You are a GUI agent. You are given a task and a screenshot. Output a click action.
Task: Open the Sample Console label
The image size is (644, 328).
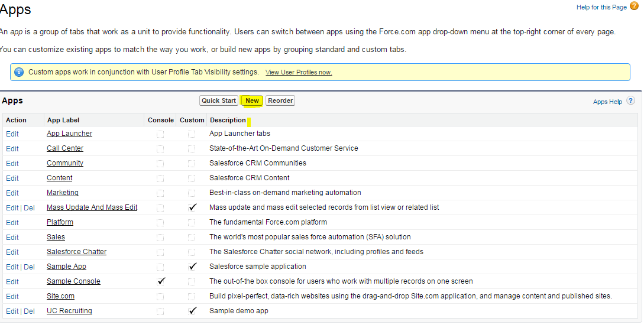[73, 281]
